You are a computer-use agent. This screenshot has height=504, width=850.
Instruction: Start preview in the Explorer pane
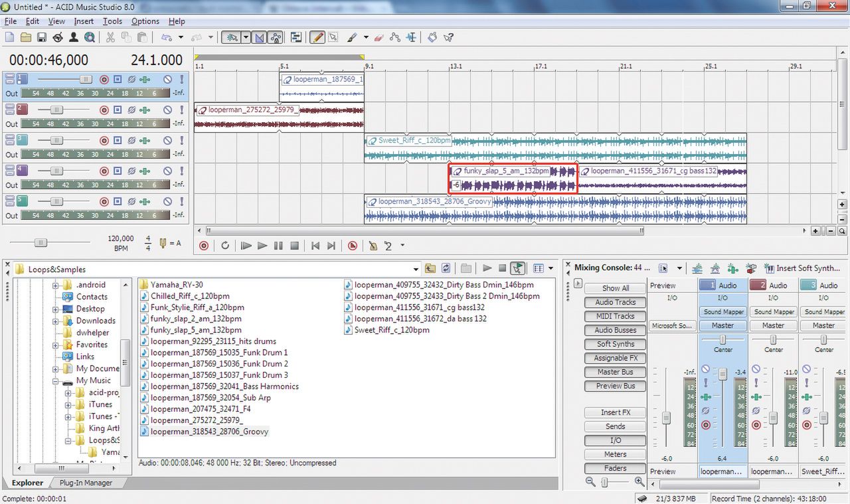[487, 268]
